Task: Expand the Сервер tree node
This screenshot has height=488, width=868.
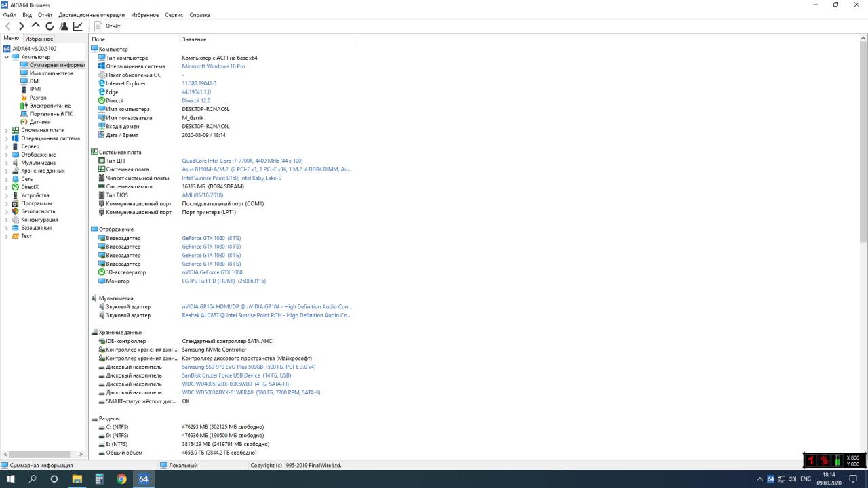Action: (x=7, y=146)
